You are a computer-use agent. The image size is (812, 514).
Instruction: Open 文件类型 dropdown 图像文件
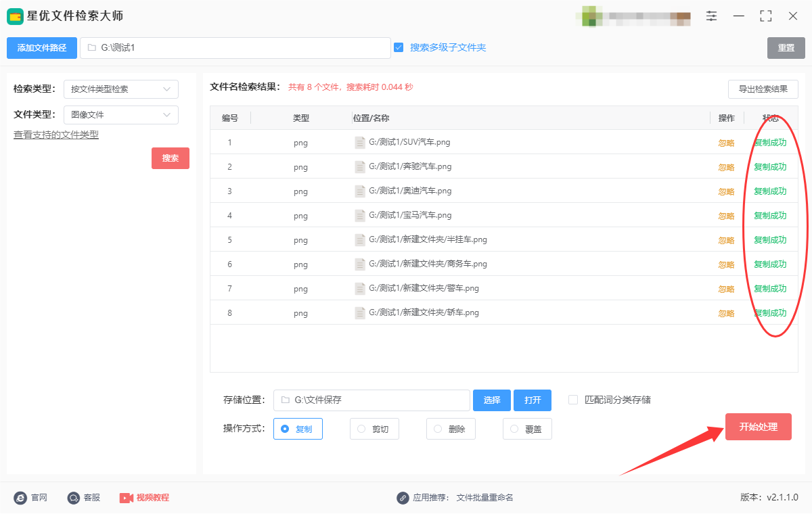(x=121, y=115)
